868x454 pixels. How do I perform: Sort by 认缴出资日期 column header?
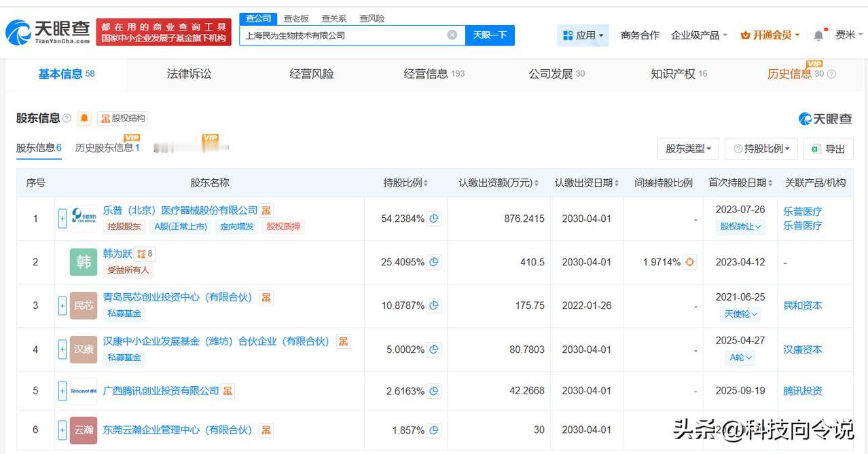587,183
